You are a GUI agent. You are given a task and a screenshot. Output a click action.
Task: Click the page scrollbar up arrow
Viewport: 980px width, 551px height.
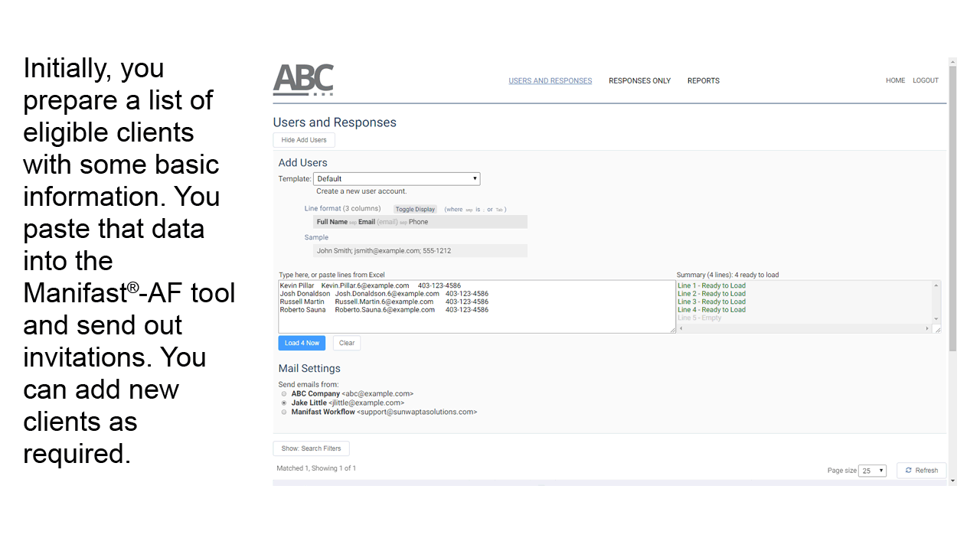click(952, 62)
